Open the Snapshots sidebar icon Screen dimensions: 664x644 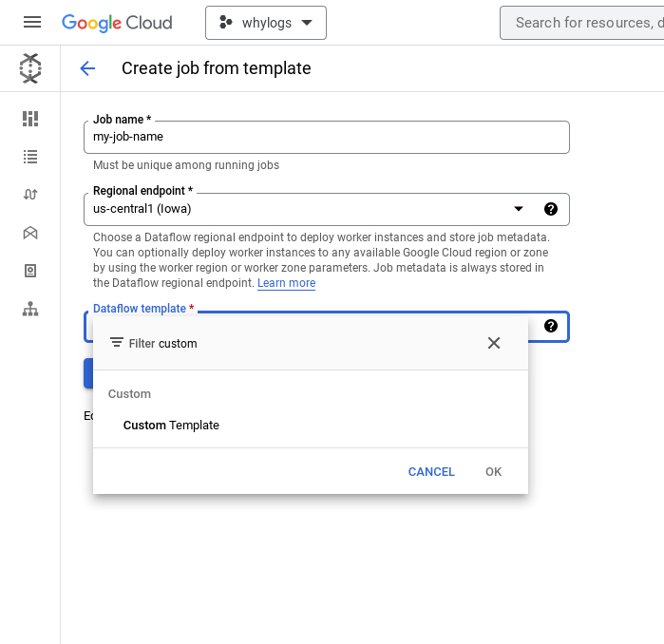point(30,271)
